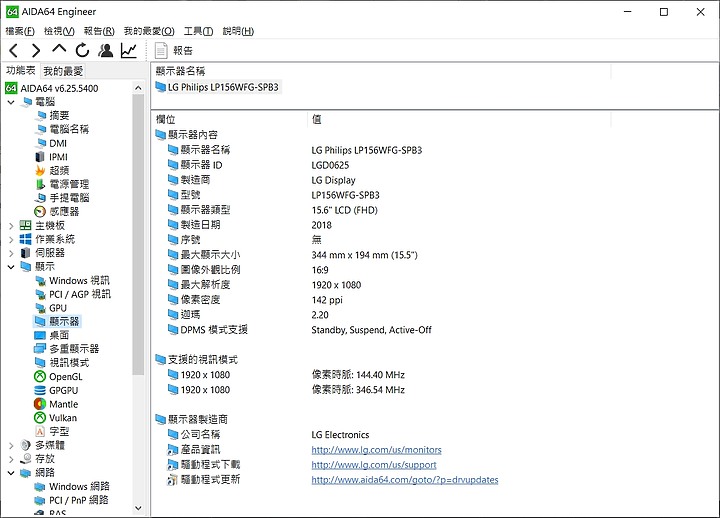
Task: Open the lg.com/us/support link
Action: [x=374, y=465]
